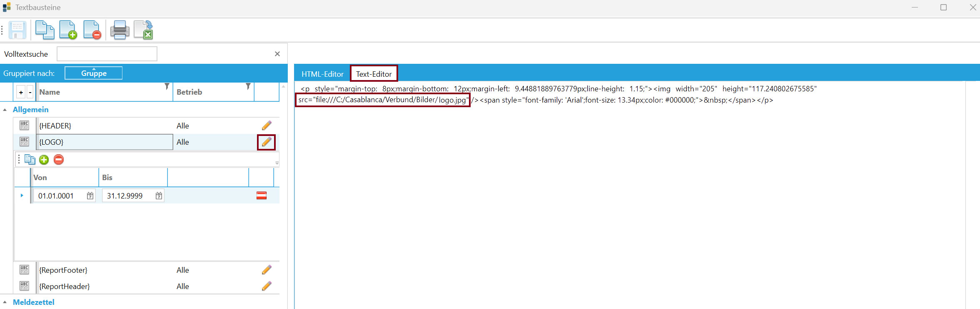Screen dimensions: 980x309
Task: Click the Austrian flag language icon
Action: pos(261,196)
